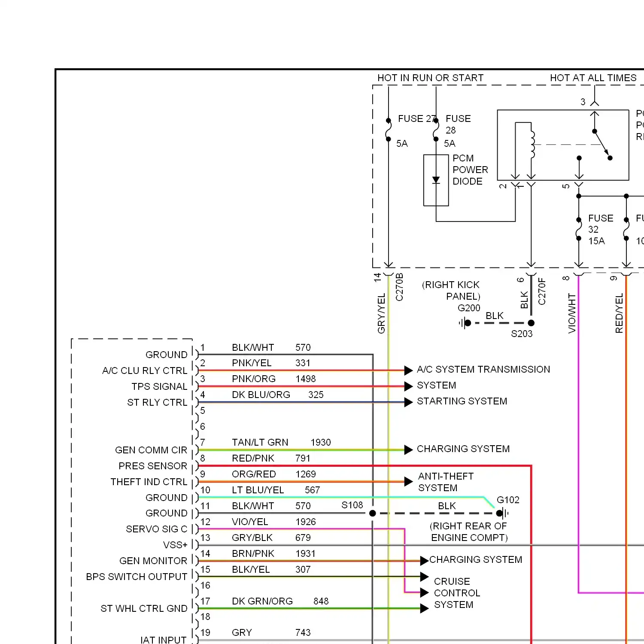Click the GRY/BLK 679 wire label
This screenshot has height=644, width=644.
(271, 538)
